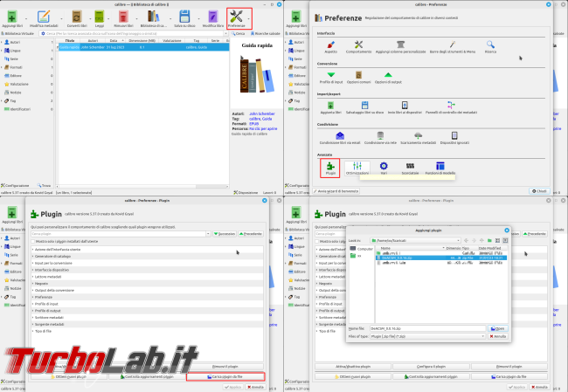The image size is (568, 392).
Task: Open Opzioni comuni in Preferenze
Action: 358,78
